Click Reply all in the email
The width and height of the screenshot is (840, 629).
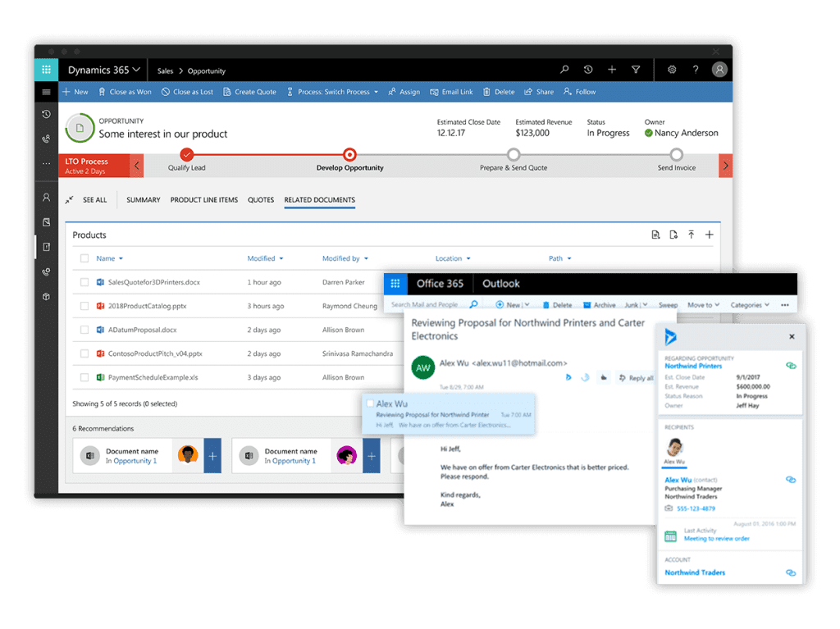coord(636,378)
